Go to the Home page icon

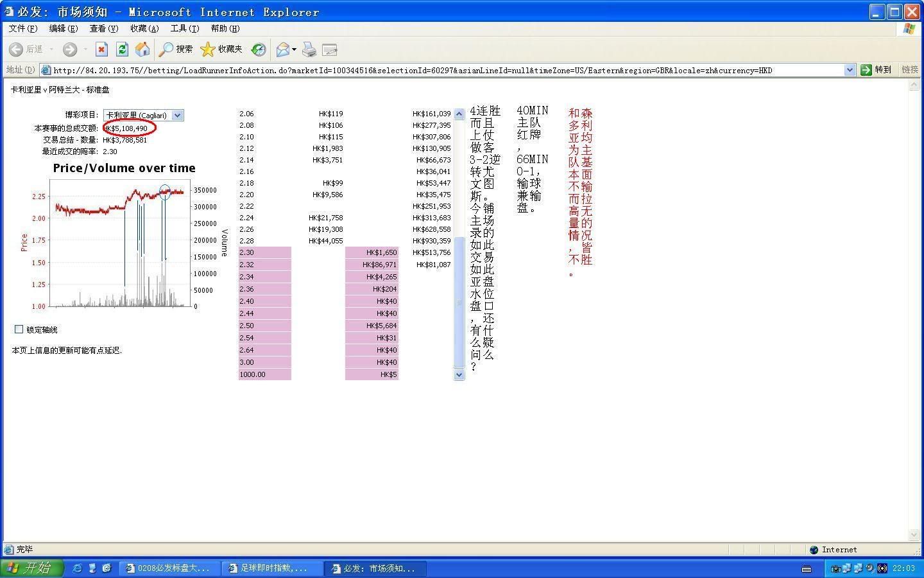(142, 49)
